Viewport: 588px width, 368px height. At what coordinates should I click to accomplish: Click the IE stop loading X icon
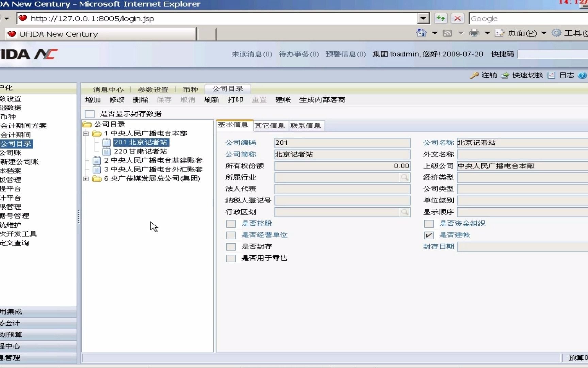458,18
